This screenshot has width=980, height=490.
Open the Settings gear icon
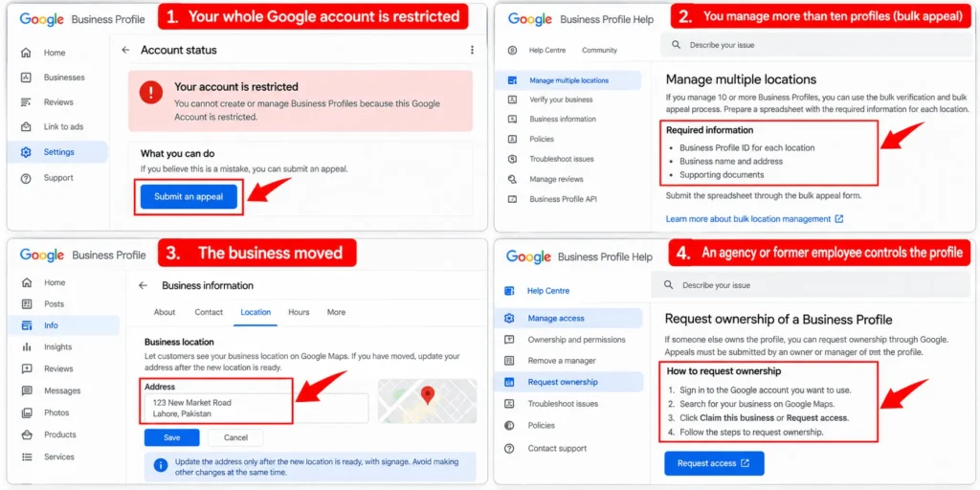[x=26, y=152]
